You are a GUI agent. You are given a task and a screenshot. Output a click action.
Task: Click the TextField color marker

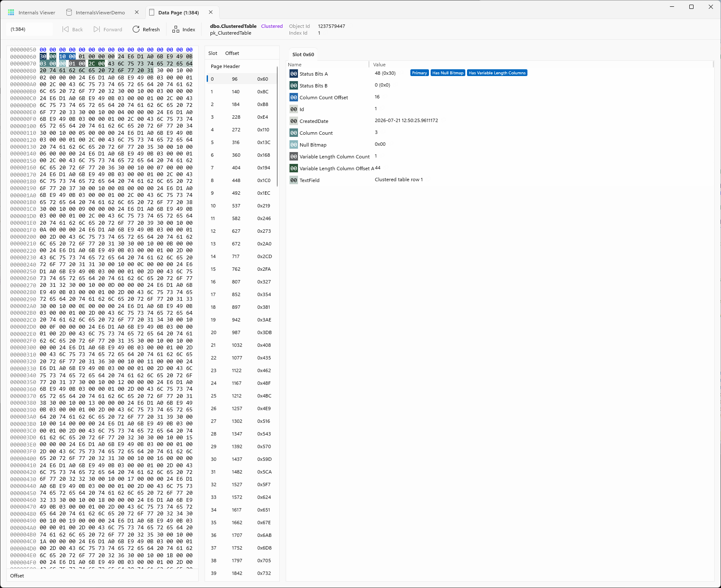(294, 180)
